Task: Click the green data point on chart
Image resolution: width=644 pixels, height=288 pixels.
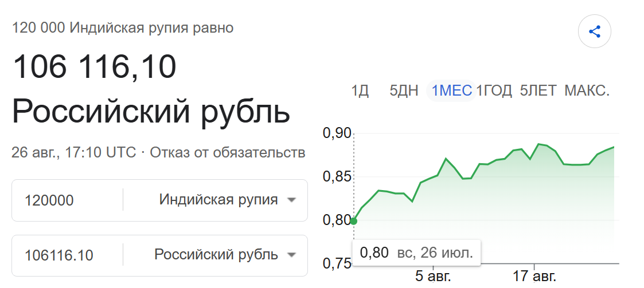Action: (353, 221)
